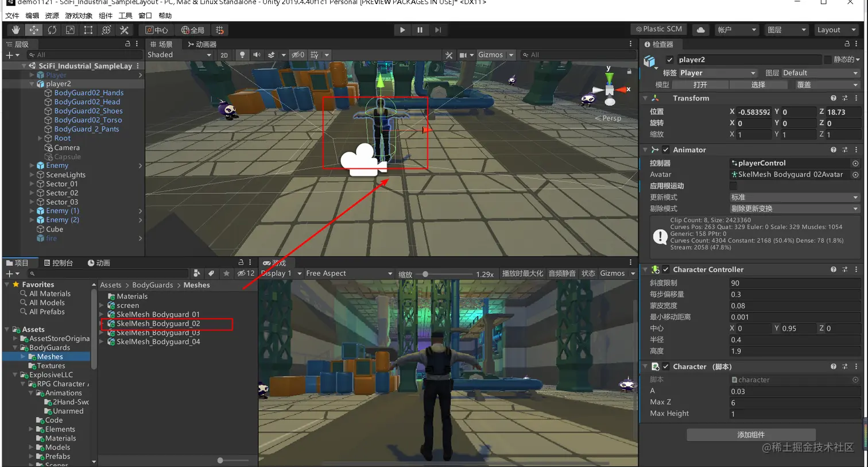Lock the Inspector (检查器) panel
The height and width of the screenshot is (467, 868).
tap(847, 44)
